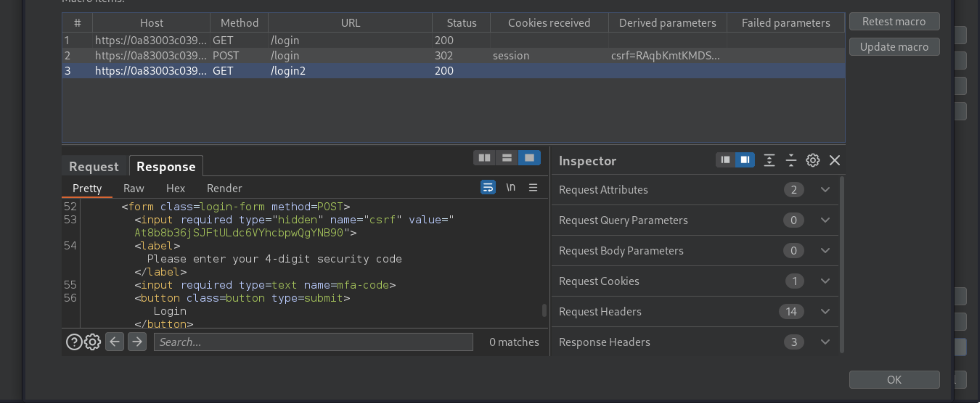Go to previous search match arrow
Image resolution: width=980 pixels, height=403 pixels.
point(115,342)
